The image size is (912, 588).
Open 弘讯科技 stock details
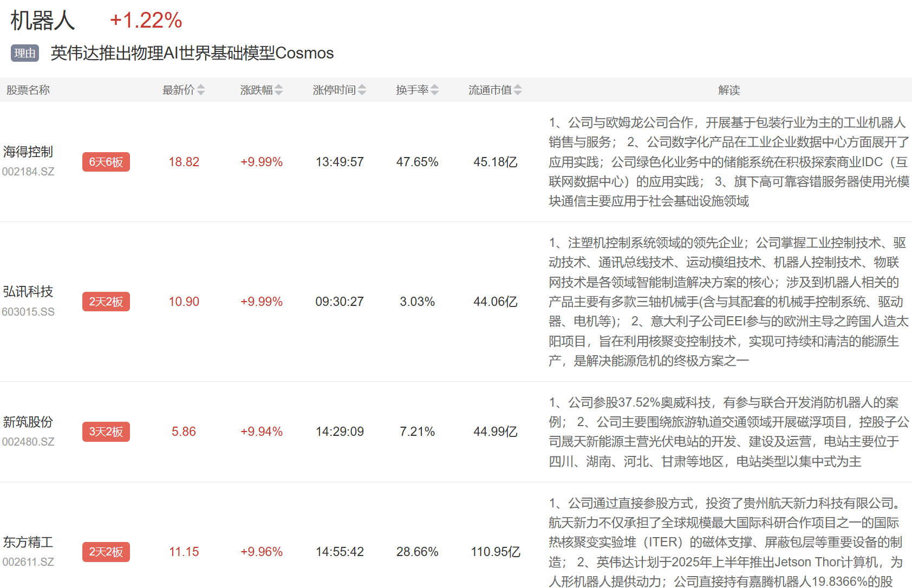click(x=28, y=291)
